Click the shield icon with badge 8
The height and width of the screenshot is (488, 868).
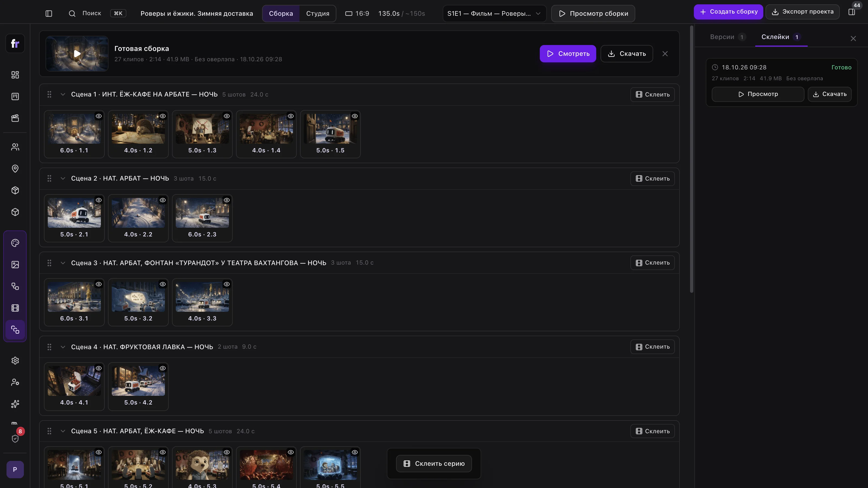[x=15, y=438]
